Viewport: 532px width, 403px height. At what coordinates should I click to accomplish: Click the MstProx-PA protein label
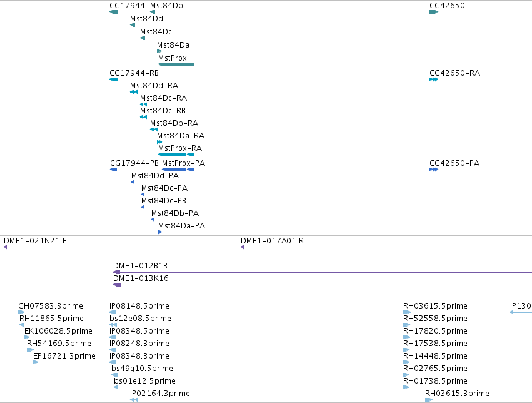[x=184, y=163]
